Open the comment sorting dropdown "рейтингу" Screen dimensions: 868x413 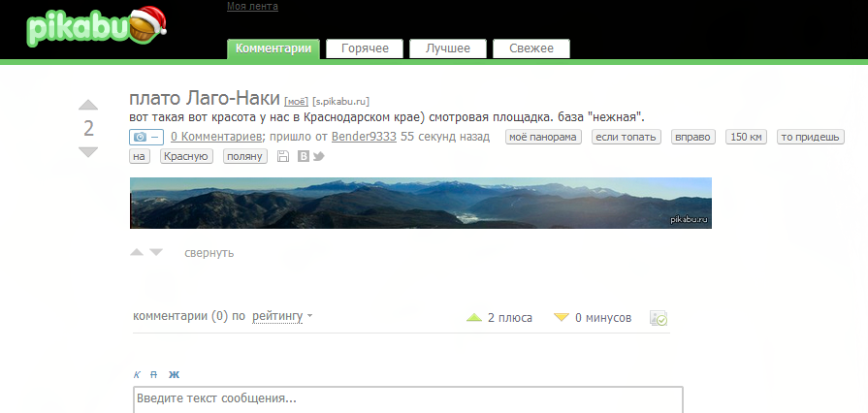(x=281, y=316)
